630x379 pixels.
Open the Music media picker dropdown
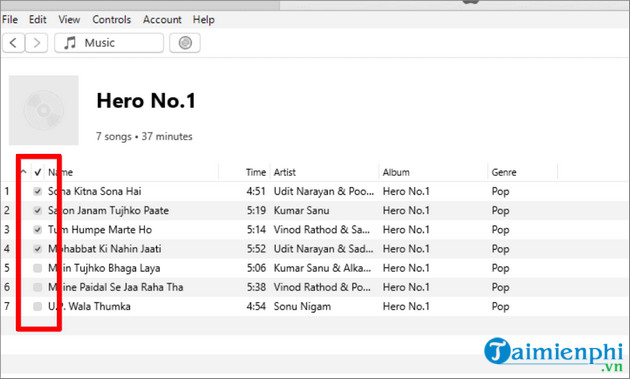(109, 43)
